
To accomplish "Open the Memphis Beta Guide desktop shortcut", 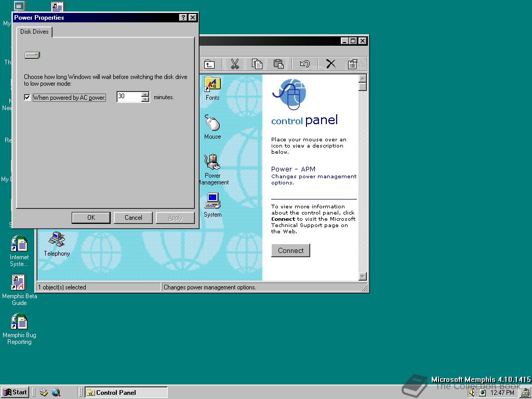I will (x=19, y=290).
